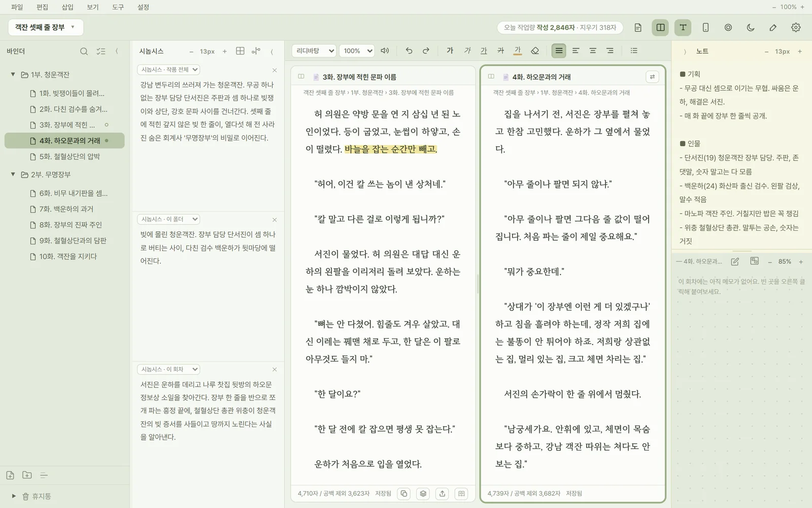812x508 pixels.
Task: Expand the 휴지통 trash section
Action: (x=14, y=496)
